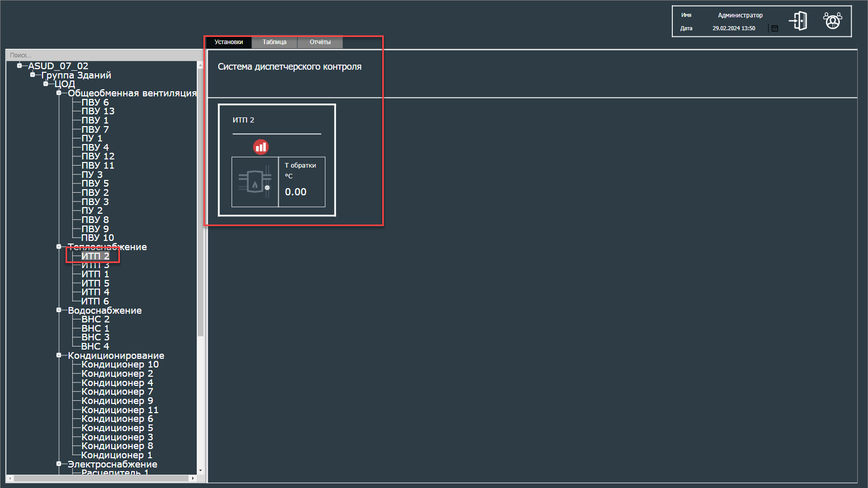Open the user management icon
The width and height of the screenshot is (868, 488).
(832, 21)
